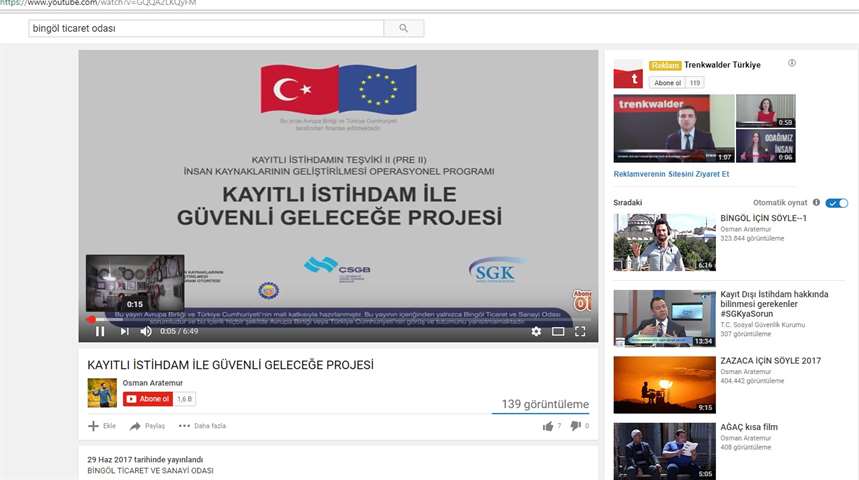Viewport: 859px width, 480px height.
Task: Share the video via Paylaş
Action: click(x=147, y=426)
